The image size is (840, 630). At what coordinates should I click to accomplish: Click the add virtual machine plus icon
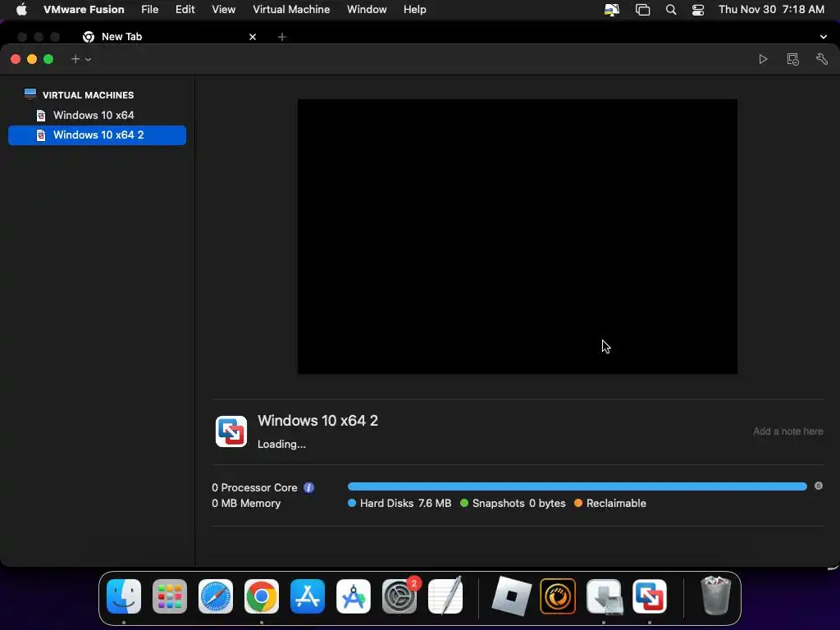[75, 59]
